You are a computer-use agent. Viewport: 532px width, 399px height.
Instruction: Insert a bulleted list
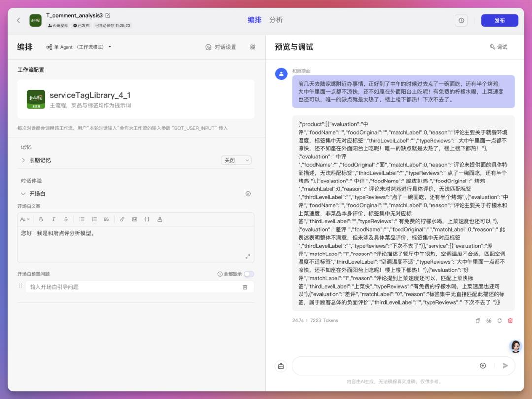coord(82,219)
